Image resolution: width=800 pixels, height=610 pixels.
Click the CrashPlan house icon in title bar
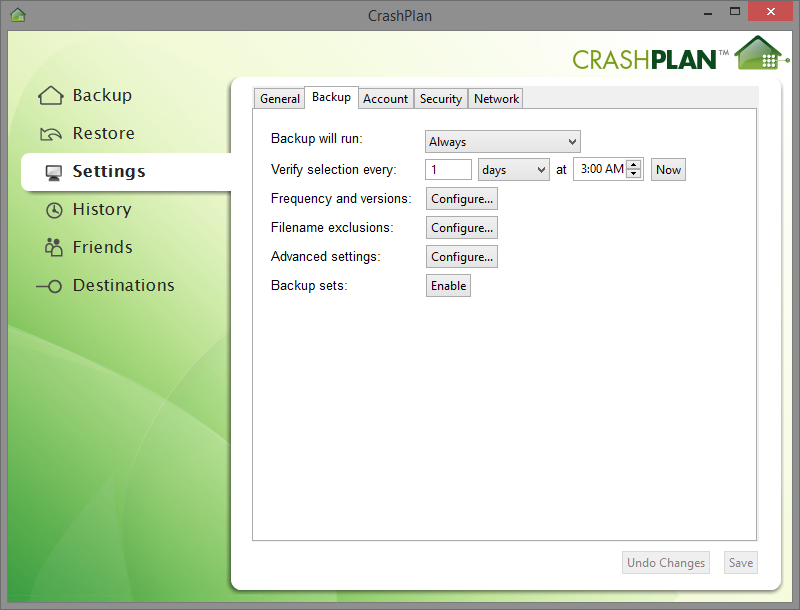pos(18,15)
